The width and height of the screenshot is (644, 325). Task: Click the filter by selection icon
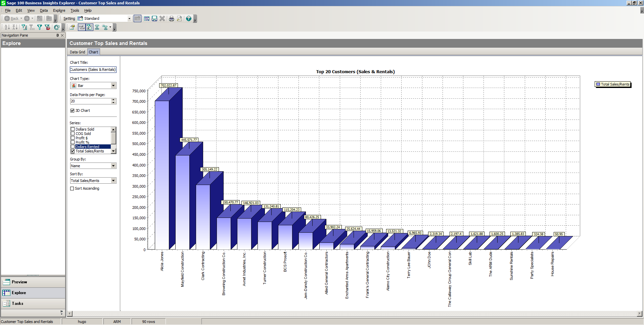tap(24, 27)
